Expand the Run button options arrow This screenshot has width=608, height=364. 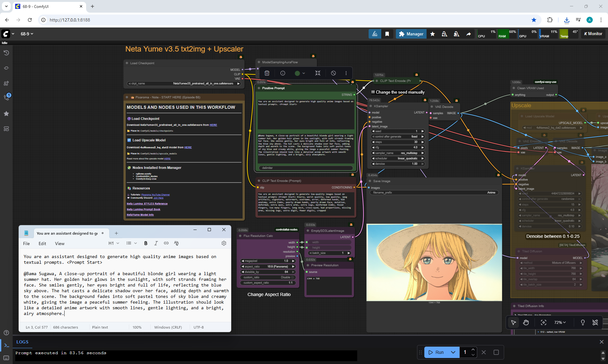[x=453, y=352]
